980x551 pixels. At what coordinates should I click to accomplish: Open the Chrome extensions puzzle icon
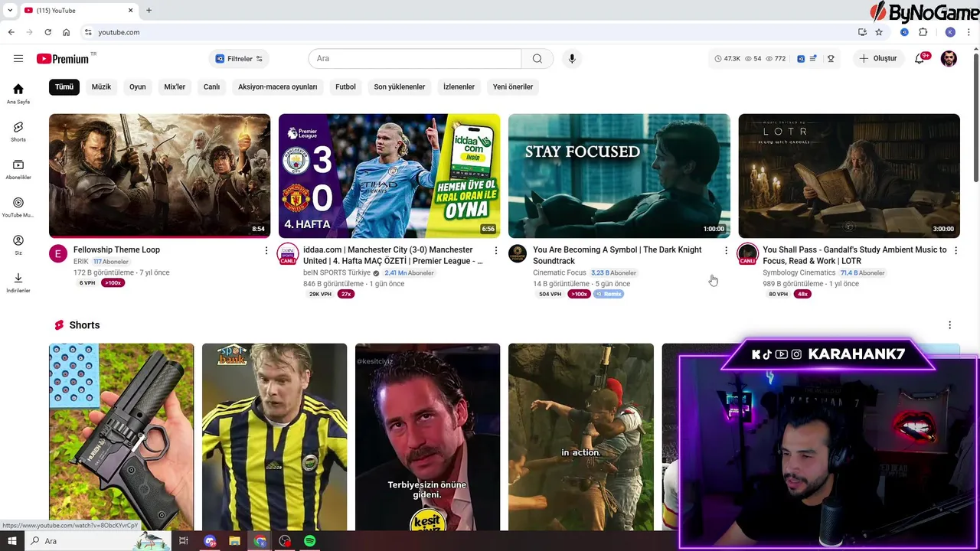(x=923, y=32)
